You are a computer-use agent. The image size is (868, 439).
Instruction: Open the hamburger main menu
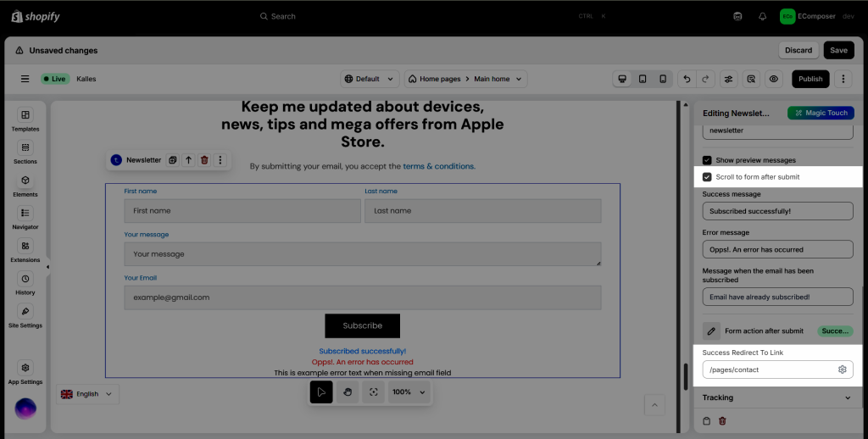(x=25, y=79)
